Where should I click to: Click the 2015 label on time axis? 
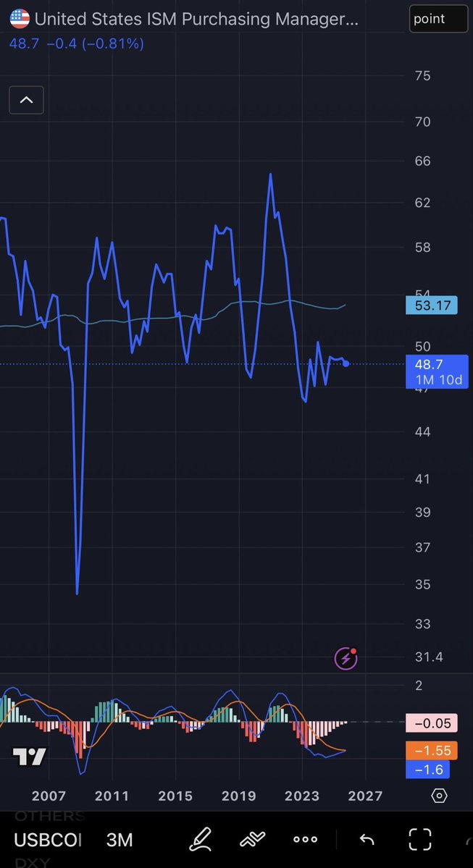(175, 796)
